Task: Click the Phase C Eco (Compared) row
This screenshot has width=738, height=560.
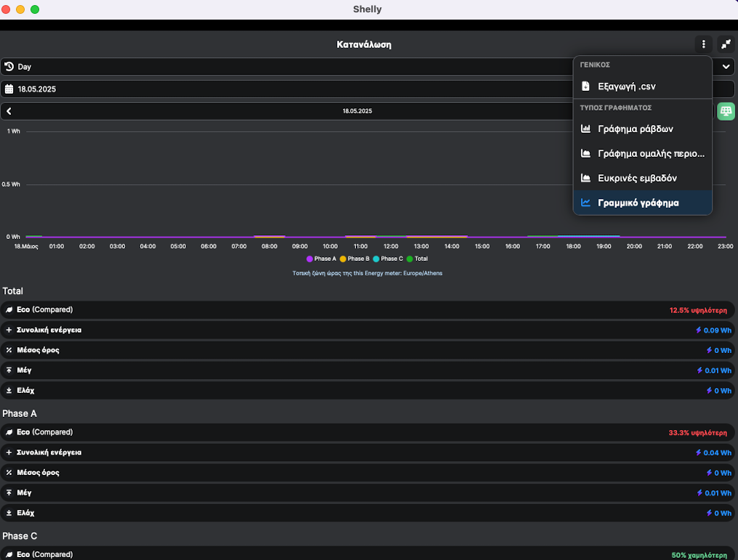Action: (x=367, y=554)
